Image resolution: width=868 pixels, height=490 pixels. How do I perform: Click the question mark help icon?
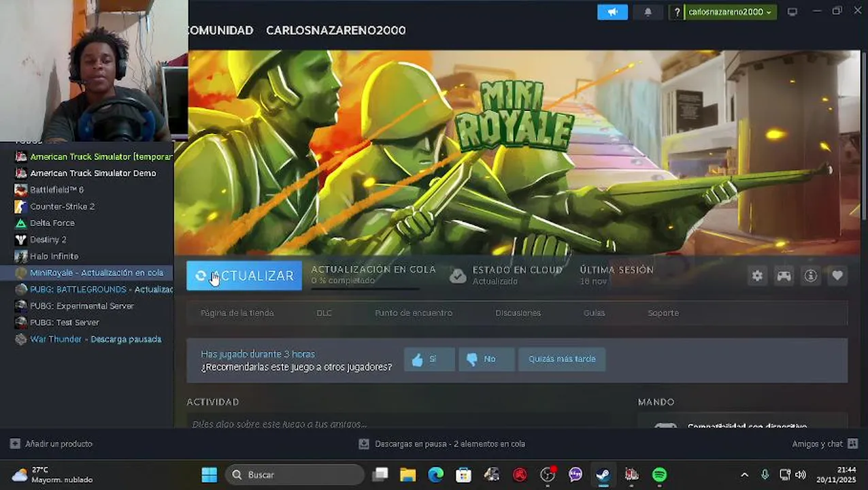[x=677, y=12]
